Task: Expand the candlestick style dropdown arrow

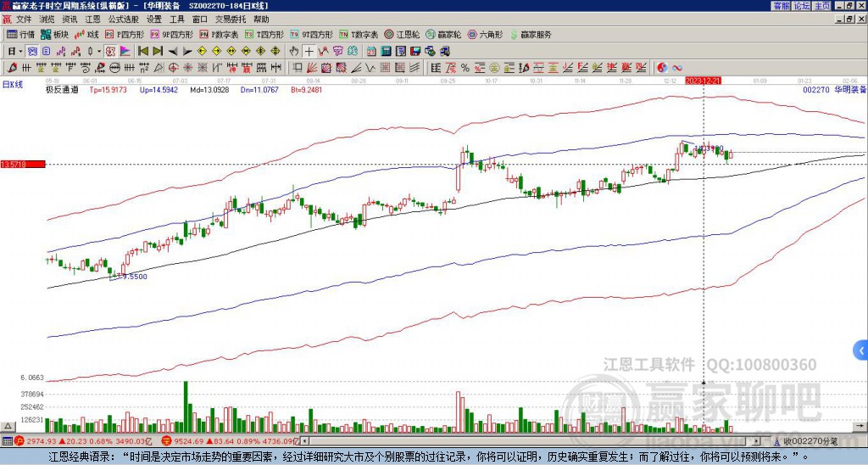Action: coord(99,52)
